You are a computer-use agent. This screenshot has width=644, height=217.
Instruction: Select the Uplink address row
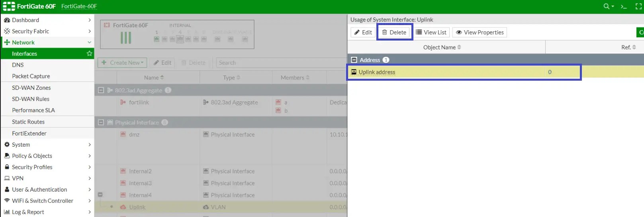(496, 72)
